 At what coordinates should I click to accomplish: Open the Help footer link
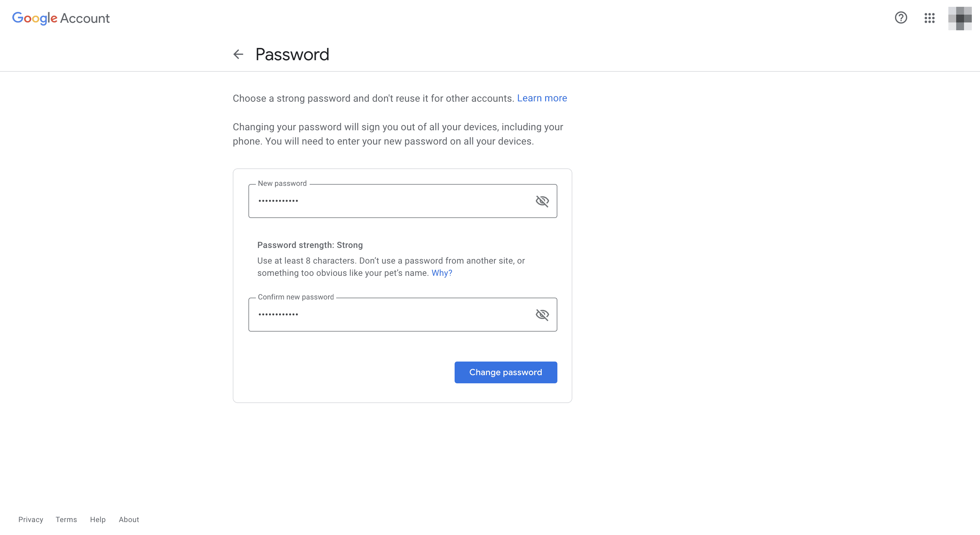click(97, 519)
